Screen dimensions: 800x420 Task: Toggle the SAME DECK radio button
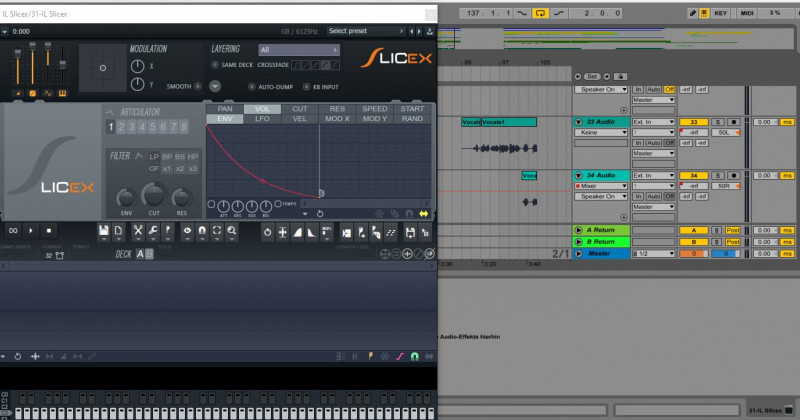pos(214,65)
